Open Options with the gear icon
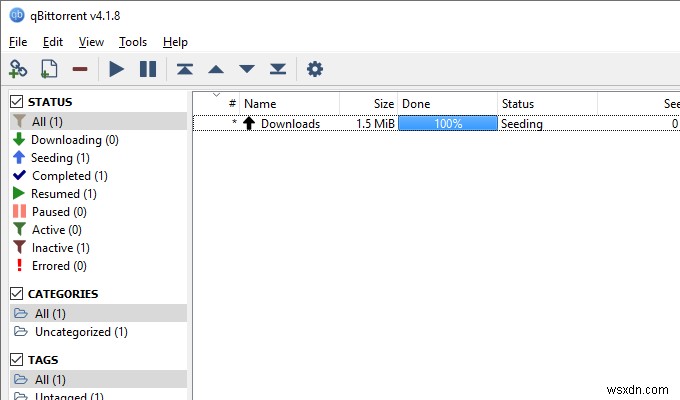Screen dimensions: 680x400 (x=315, y=69)
